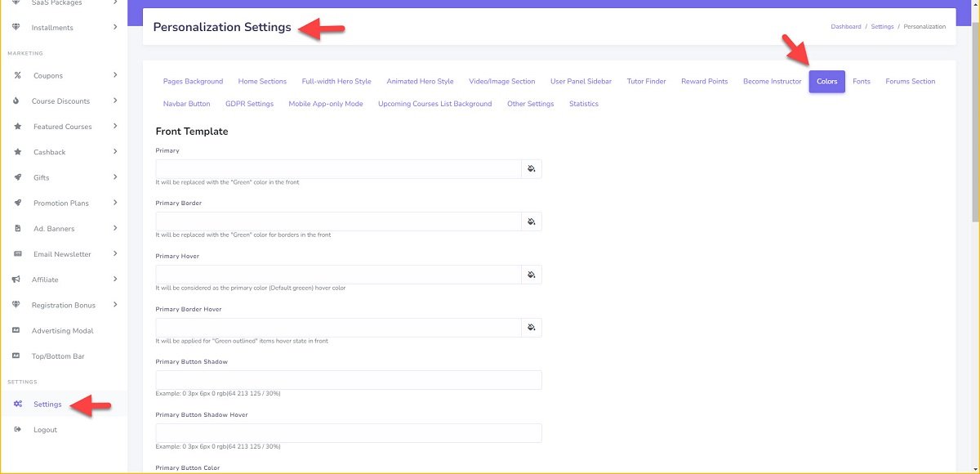980x474 pixels.
Task: Click the Course Discounts flame icon
Action: (x=17, y=101)
